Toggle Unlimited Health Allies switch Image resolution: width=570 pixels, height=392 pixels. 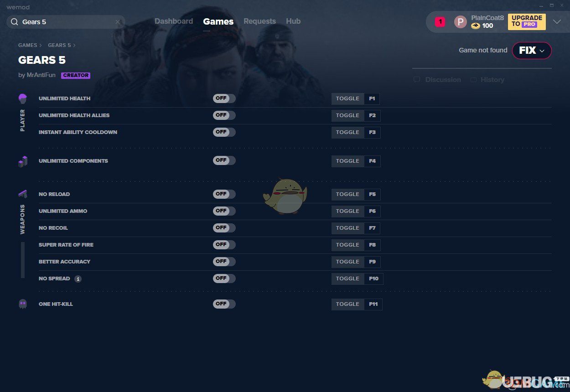pos(224,115)
